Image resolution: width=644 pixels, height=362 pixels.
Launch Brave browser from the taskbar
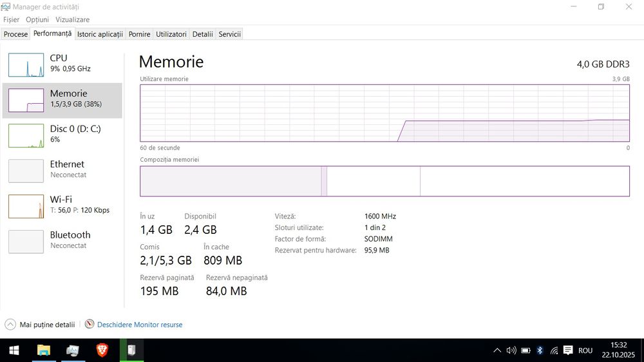point(102,350)
